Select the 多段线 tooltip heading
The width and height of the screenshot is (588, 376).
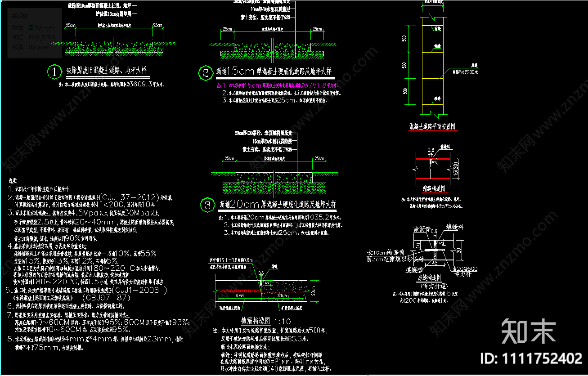coord(20,16)
